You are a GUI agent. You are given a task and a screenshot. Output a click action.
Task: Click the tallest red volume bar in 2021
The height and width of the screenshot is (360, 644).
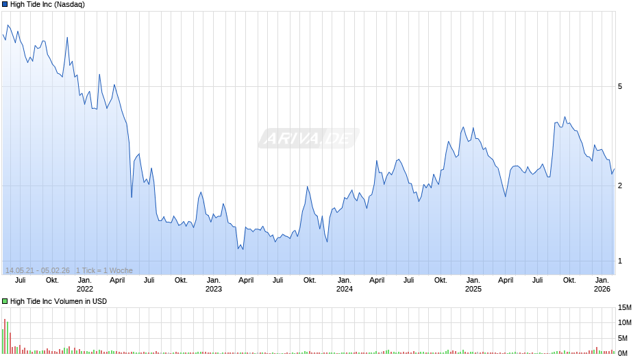coord(5,336)
